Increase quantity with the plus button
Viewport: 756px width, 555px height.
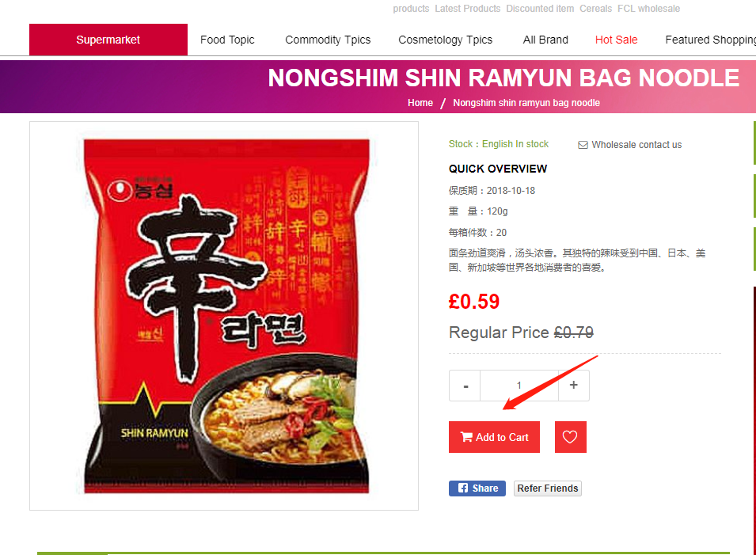tap(574, 386)
